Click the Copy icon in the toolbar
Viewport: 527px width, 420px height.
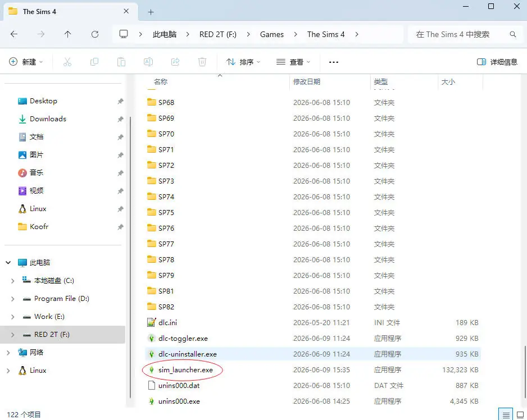94,62
